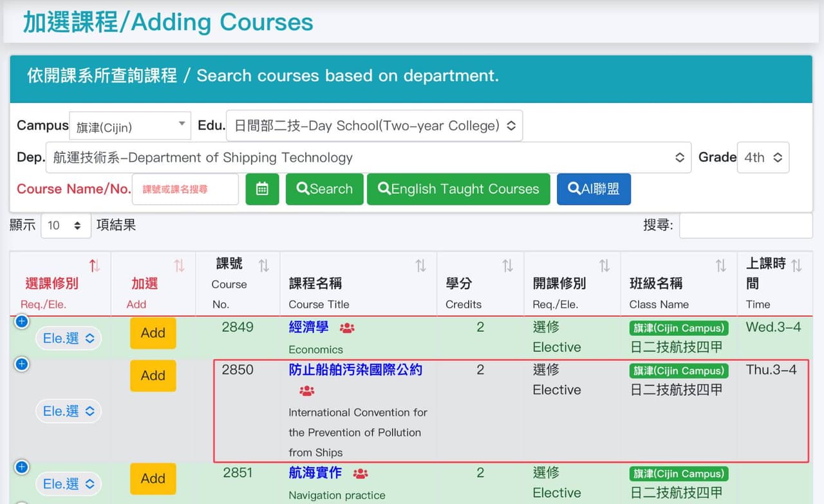This screenshot has height=504, width=824.
Task: Select course number 2849 cell
Action: tap(238, 327)
